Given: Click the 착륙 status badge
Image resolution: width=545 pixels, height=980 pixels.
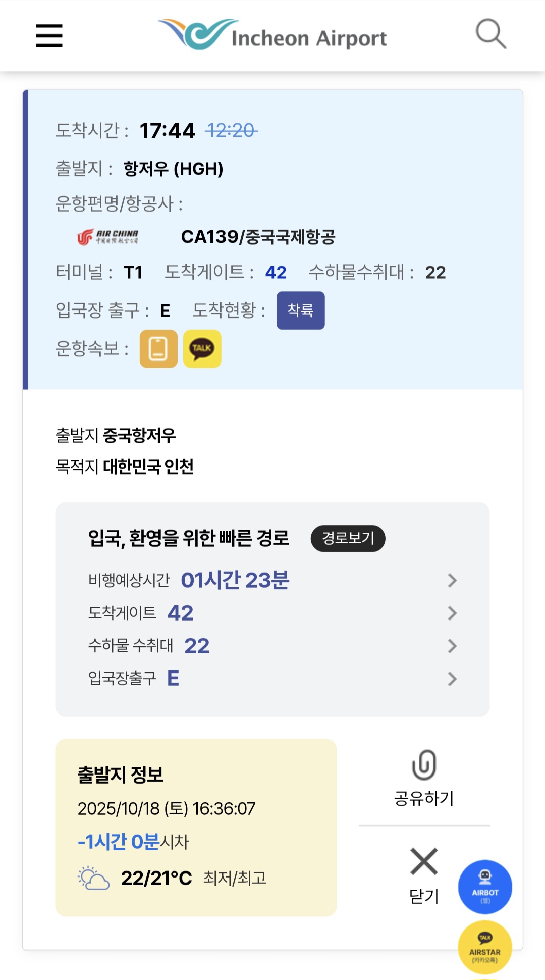Looking at the screenshot, I should 300,311.
